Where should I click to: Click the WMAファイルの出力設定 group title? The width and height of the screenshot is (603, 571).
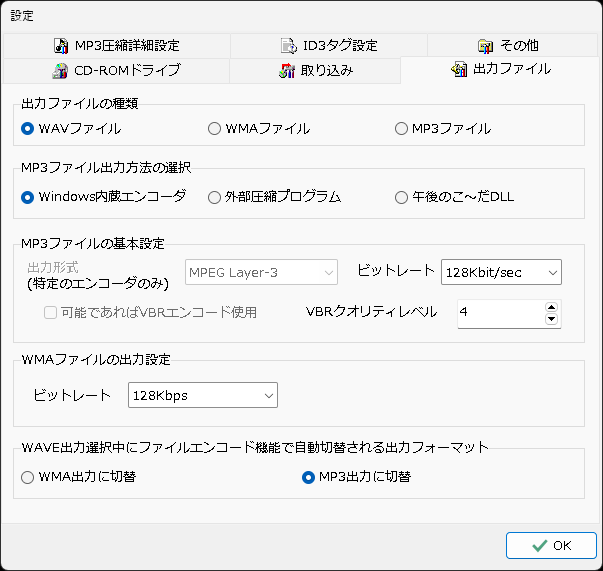click(96, 360)
